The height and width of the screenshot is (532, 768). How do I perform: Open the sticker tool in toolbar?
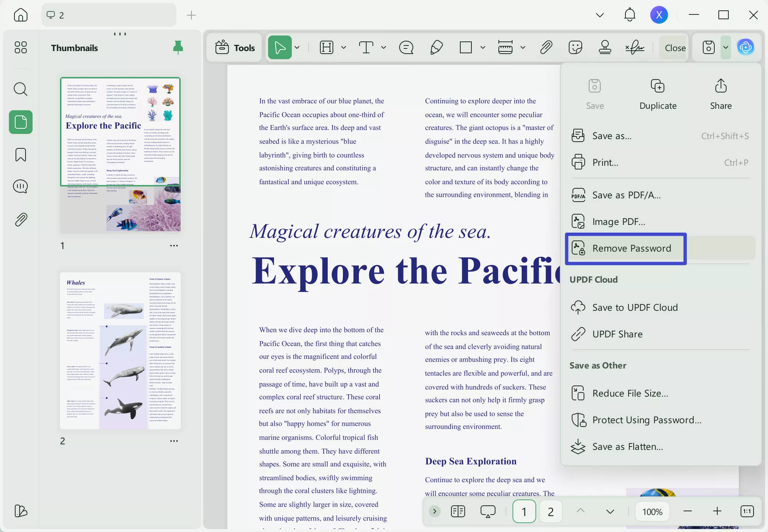click(575, 47)
